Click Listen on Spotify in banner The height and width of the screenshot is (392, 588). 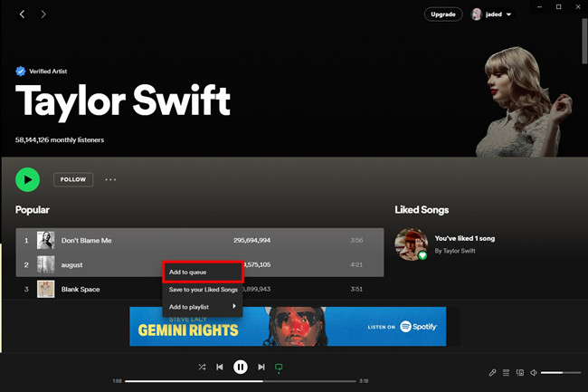click(402, 327)
